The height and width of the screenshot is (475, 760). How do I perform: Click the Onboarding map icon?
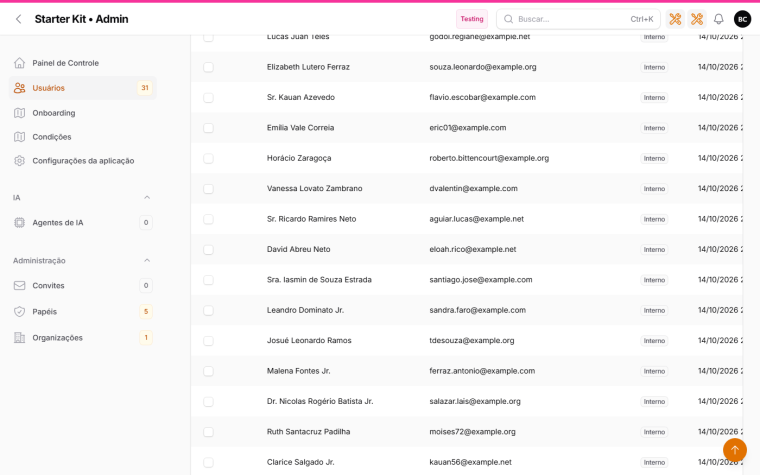tap(19, 113)
